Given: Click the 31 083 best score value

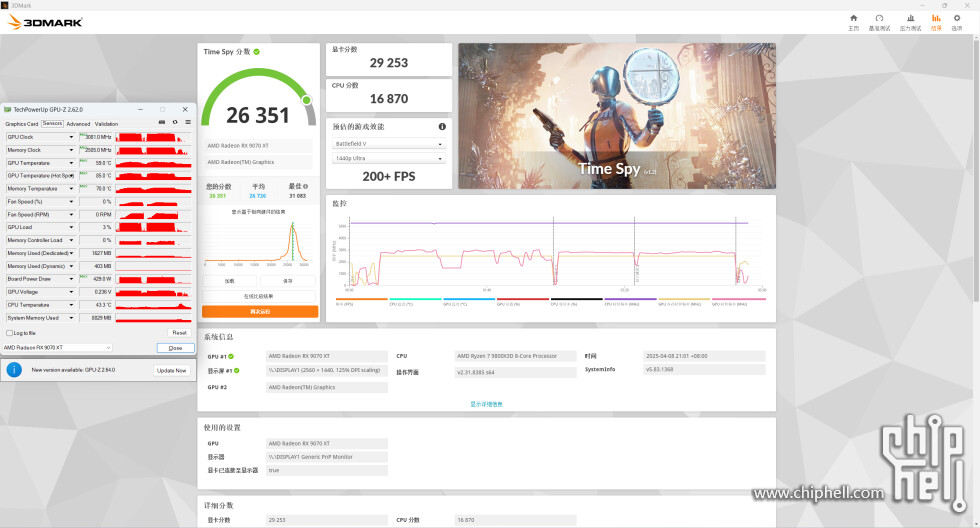Looking at the screenshot, I should pyautogui.click(x=298, y=196).
